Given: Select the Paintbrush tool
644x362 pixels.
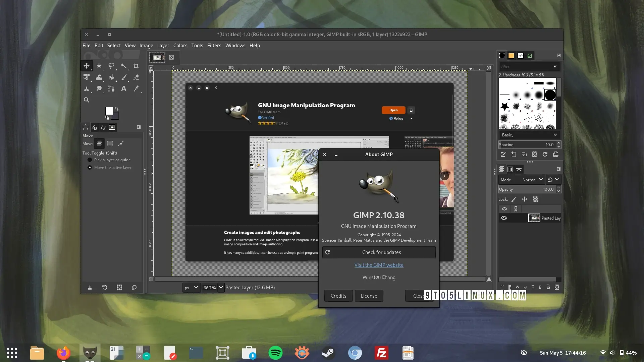Looking at the screenshot, I should tap(124, 77).
